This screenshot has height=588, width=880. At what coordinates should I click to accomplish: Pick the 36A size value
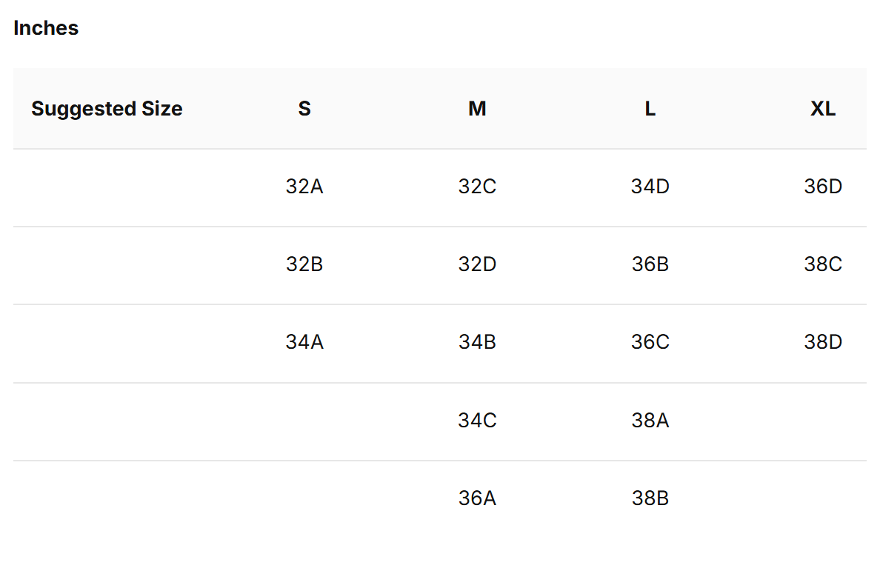tap(477, 498)
